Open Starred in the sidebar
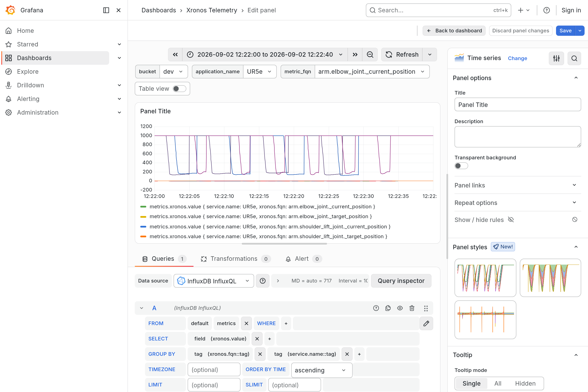Viewport: 588px width, 392px height. coord(28,44)
